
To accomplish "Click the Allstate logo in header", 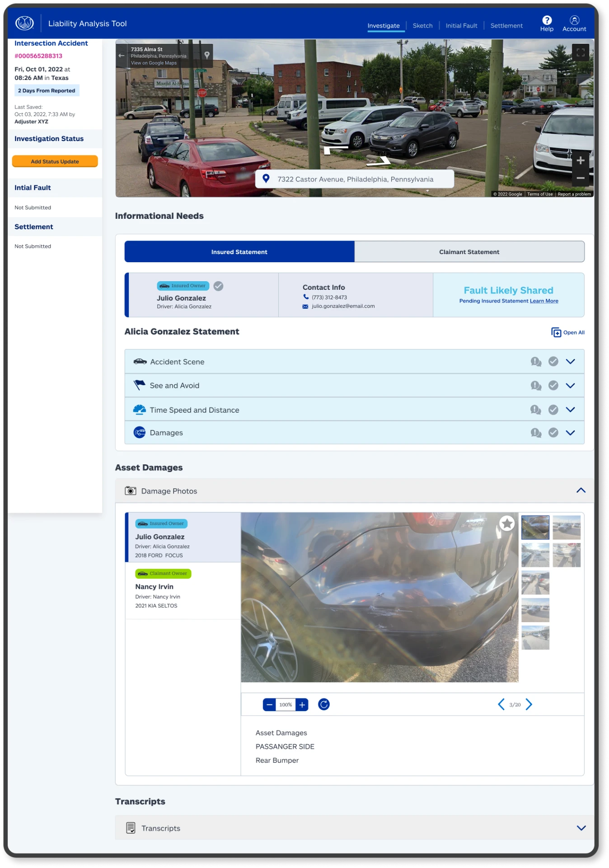I will tap(24, 23).
